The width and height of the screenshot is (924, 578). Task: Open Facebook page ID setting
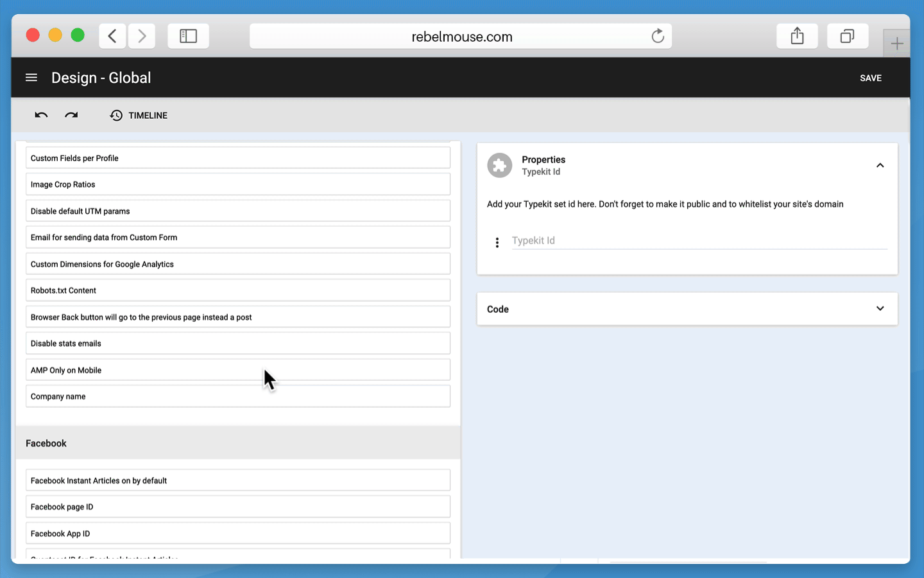(237, 507)
